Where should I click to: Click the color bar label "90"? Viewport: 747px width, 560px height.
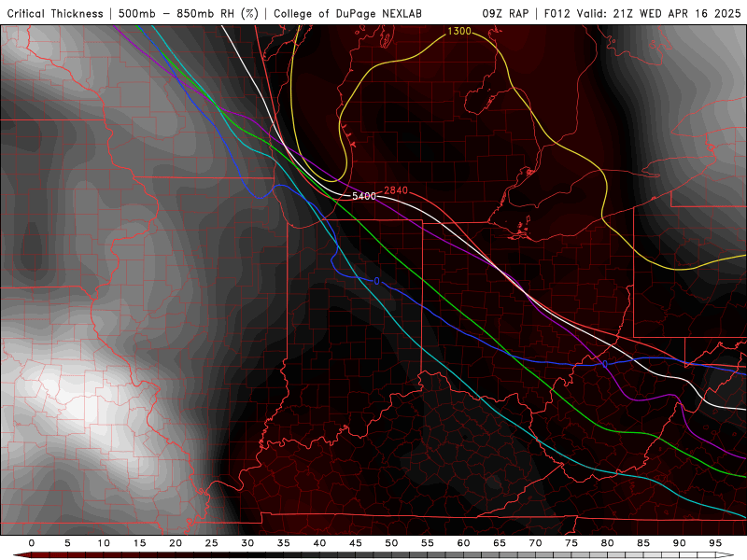680,543
